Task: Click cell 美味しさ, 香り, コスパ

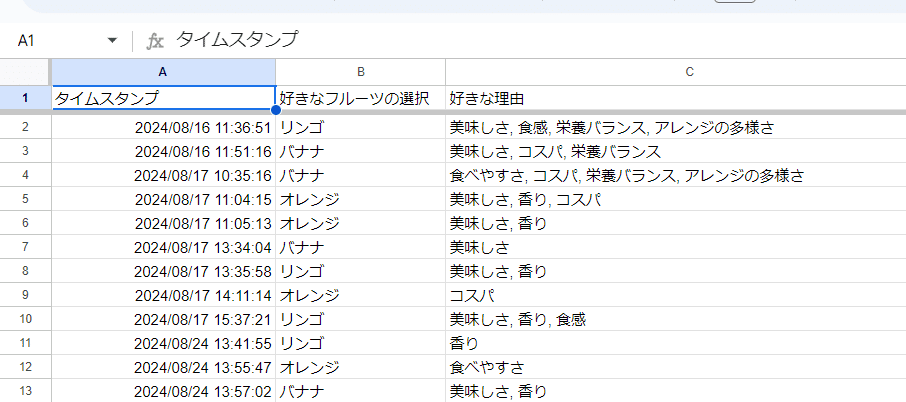Action: pyautogui.click(x=675, y=199)
